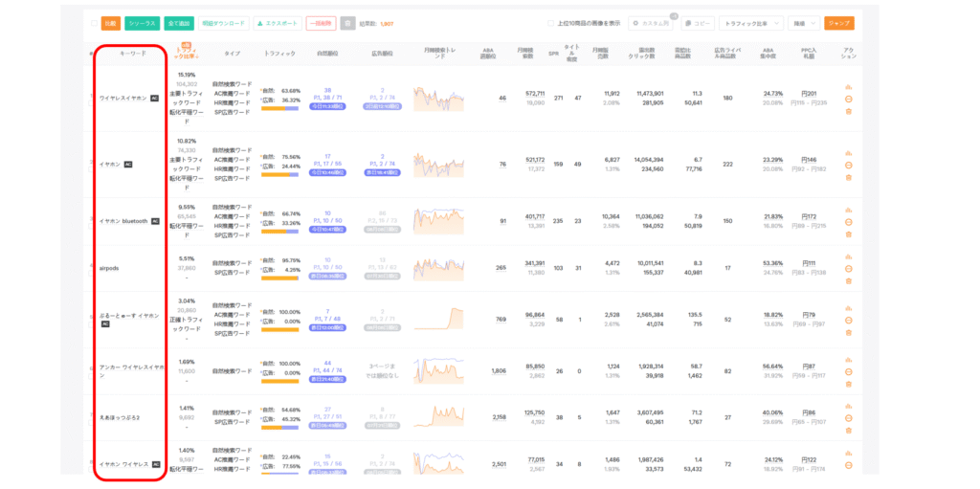Open カスタム列 column settings
The height and width of the screenshot is (489, 980).
[653, 23]
